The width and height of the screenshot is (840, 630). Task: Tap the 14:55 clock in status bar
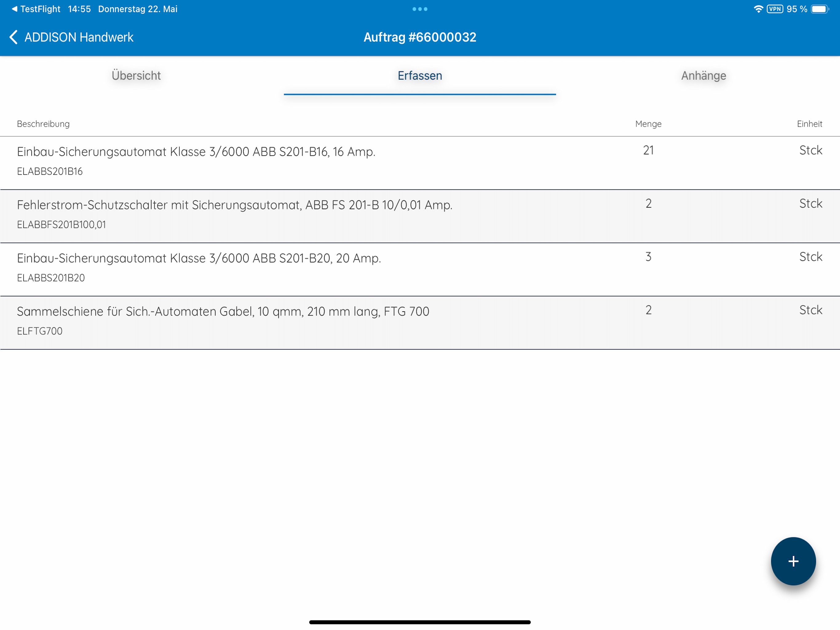click(x=79, y=9)
